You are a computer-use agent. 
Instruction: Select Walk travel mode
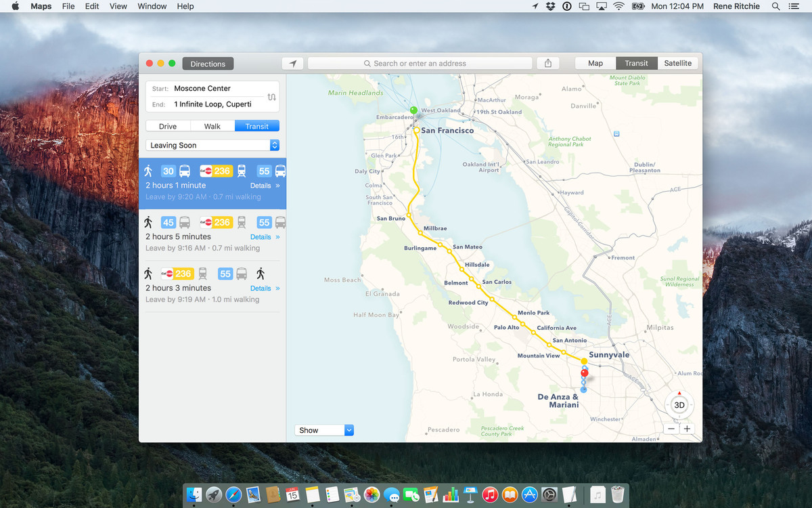click(x=212, y=126)
